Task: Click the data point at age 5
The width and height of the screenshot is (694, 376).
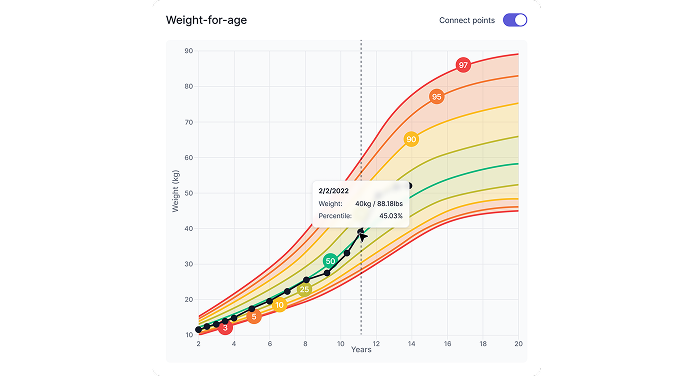Action: pyautogui.click(x=252, y=309)
